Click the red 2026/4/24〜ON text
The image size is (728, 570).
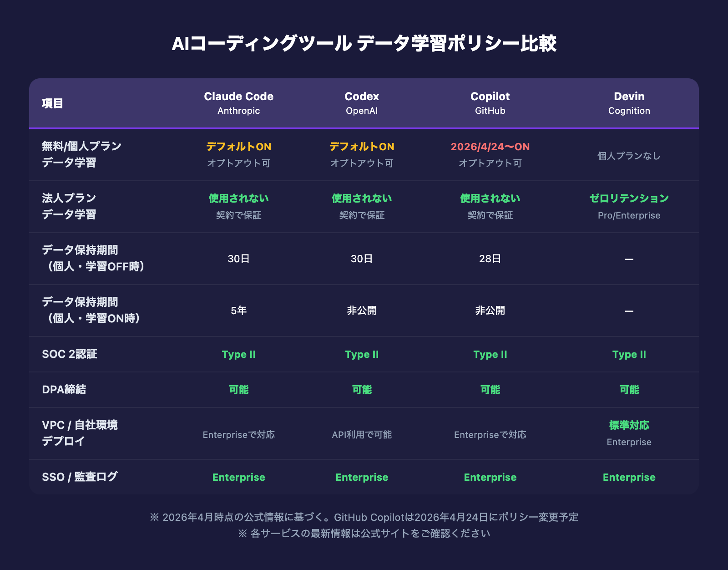(490, 147)
